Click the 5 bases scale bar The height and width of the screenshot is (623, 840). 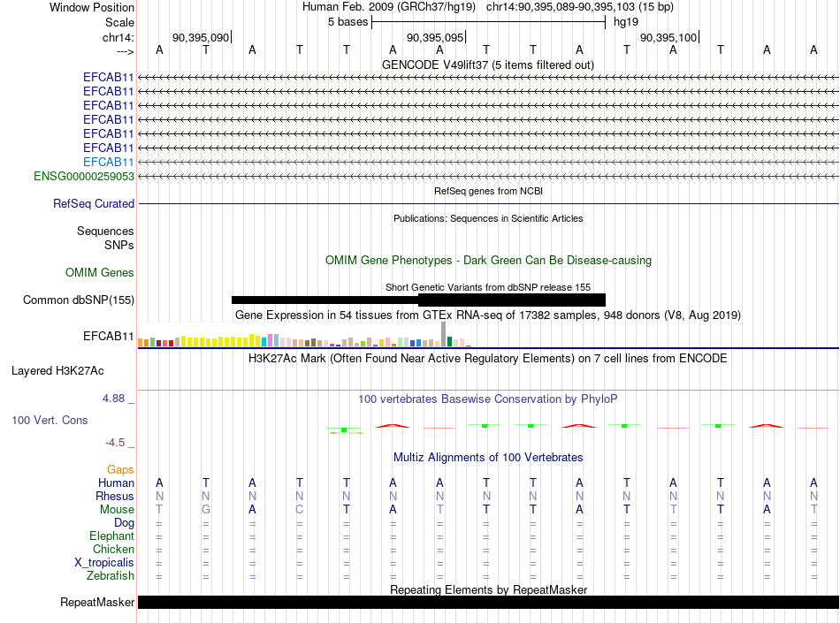coord(489,22)
